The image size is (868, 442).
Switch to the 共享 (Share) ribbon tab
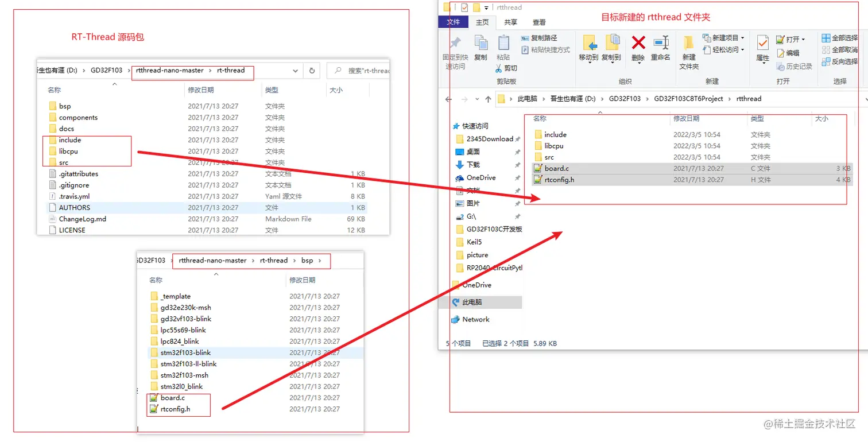click(510, 22)
